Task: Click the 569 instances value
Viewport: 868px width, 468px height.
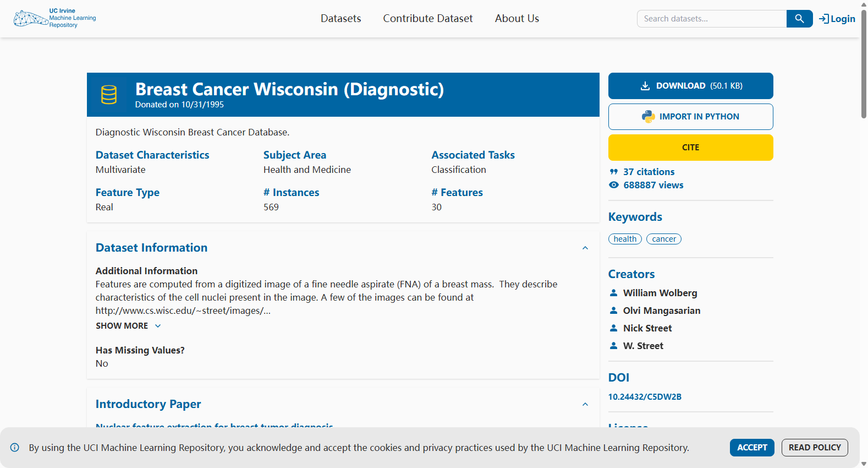Action: coord(271,207)
